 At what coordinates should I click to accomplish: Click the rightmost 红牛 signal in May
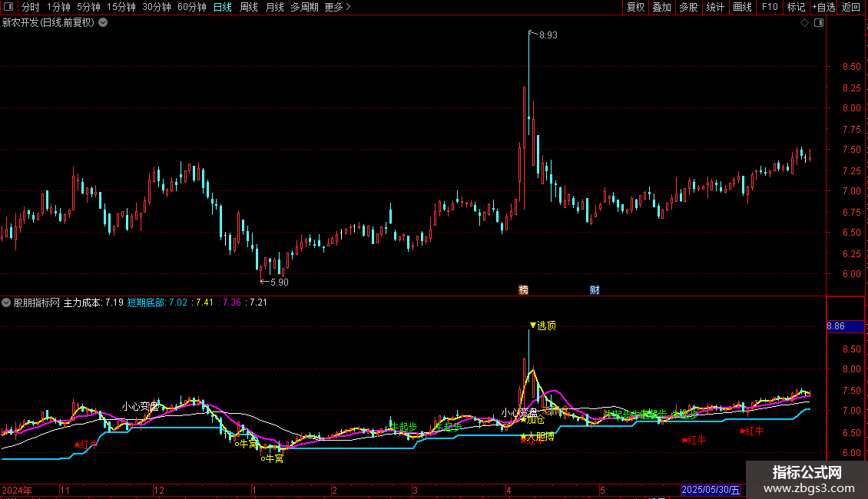751,431
